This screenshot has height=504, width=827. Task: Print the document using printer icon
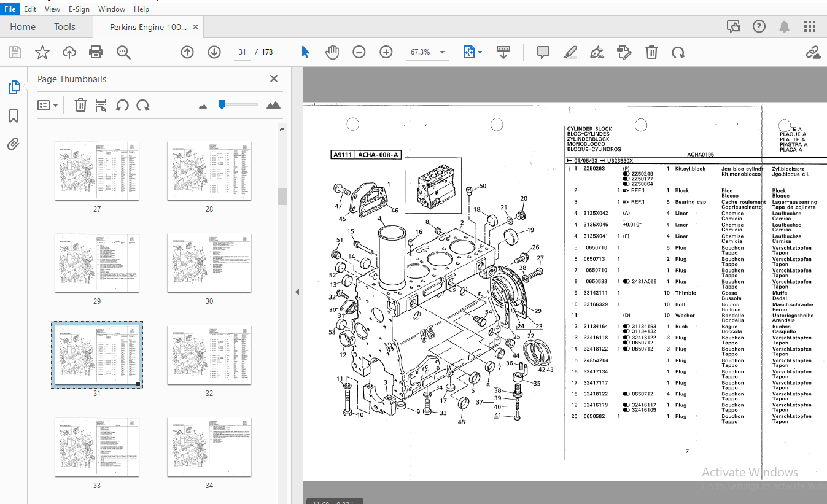tap(96, 52)
